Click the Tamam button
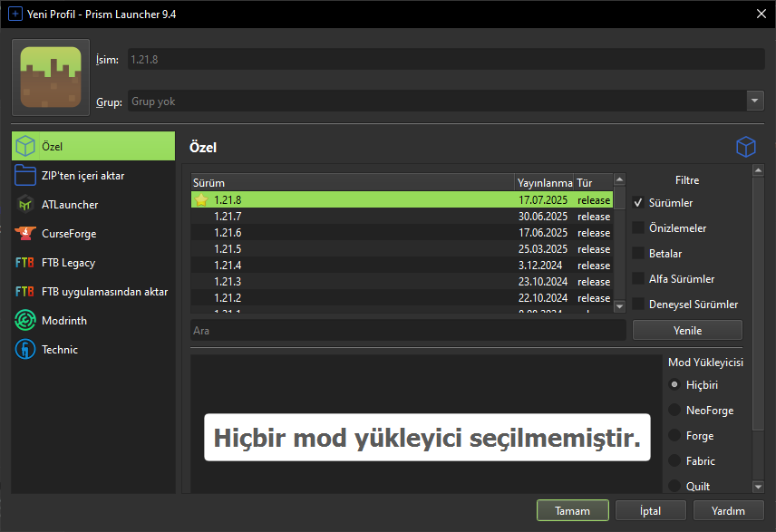Screen dimensions: 776x532 click(573, 510)
